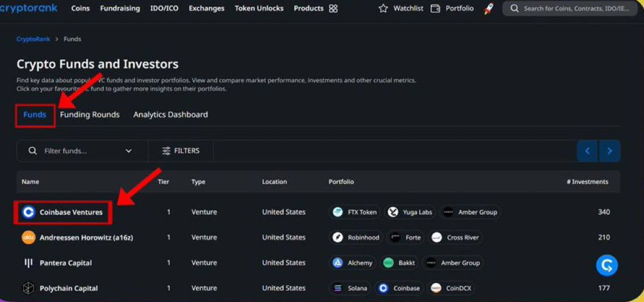This screenshot has height=302, width=644.
Task: Click investments count 210
Action: point(604,238)
